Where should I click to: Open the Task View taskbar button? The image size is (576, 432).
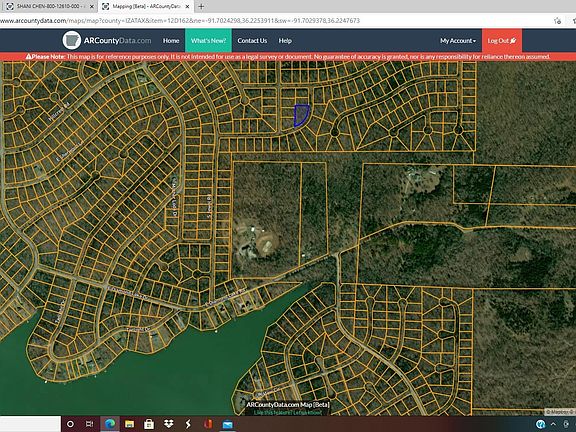(x=89, y=424)
